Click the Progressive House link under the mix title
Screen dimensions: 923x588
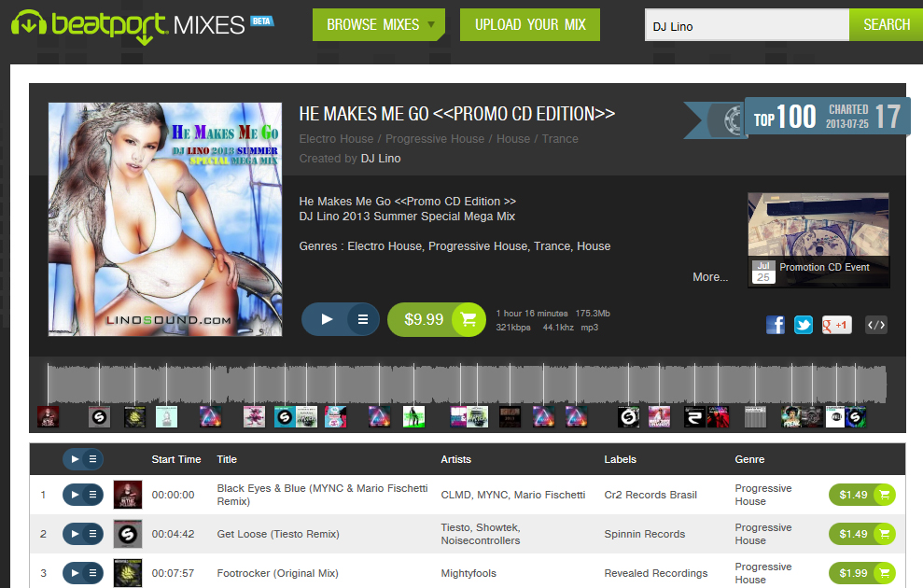pyautogui.click(x=434, y=139)
